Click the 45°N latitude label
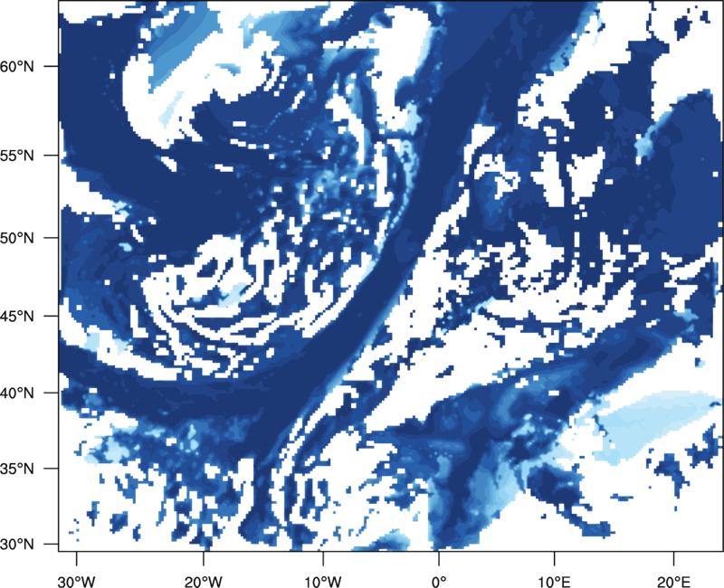This screenshot has width=724, height=588. click(17, 316)
